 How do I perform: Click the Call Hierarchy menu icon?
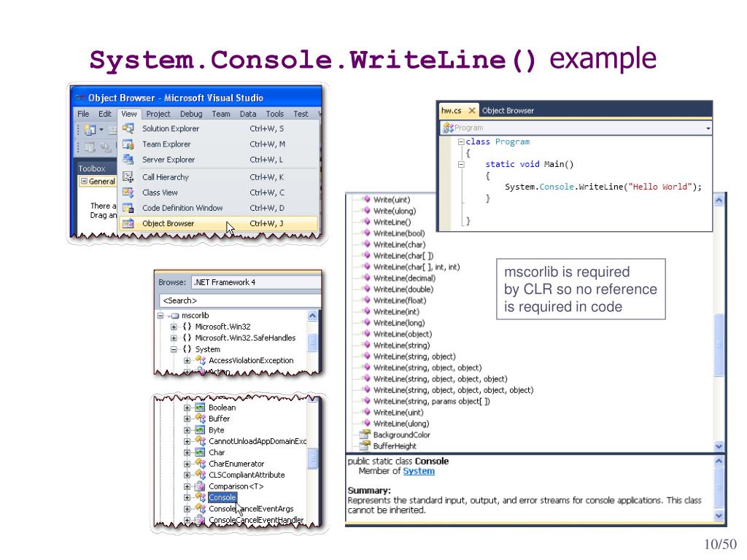(x=128, y=177)
